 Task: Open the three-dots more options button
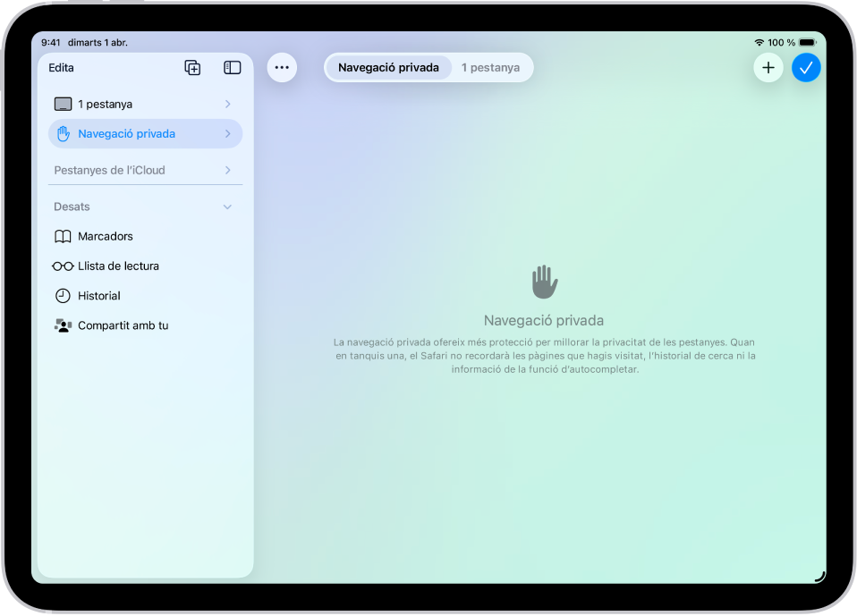pos(282,68)
